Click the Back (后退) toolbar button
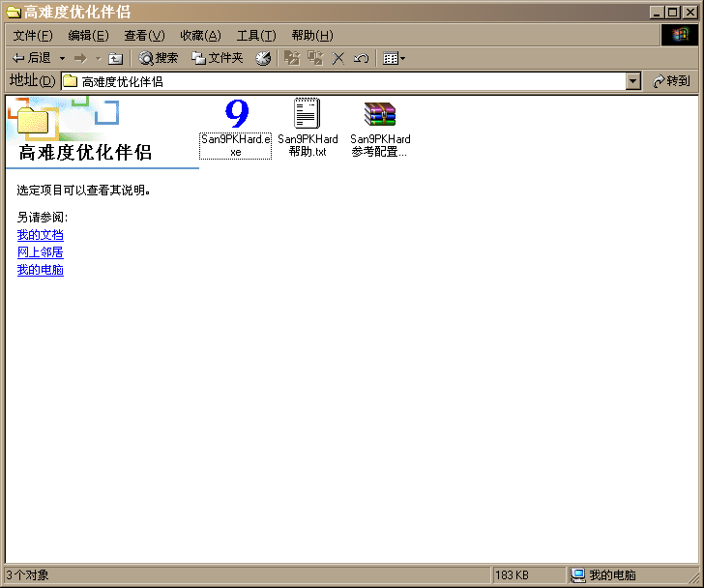 [31, 58]
